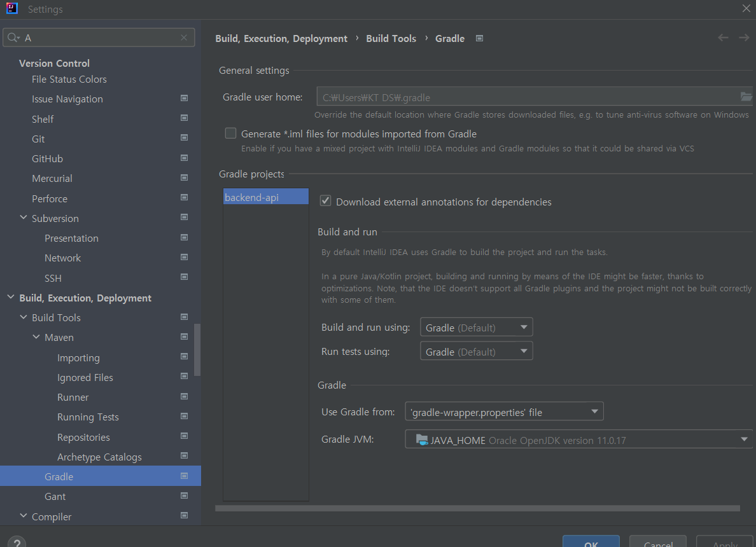756x547 pixels.
Task: Clear the settings search field text
Action: tap(184, 38)
